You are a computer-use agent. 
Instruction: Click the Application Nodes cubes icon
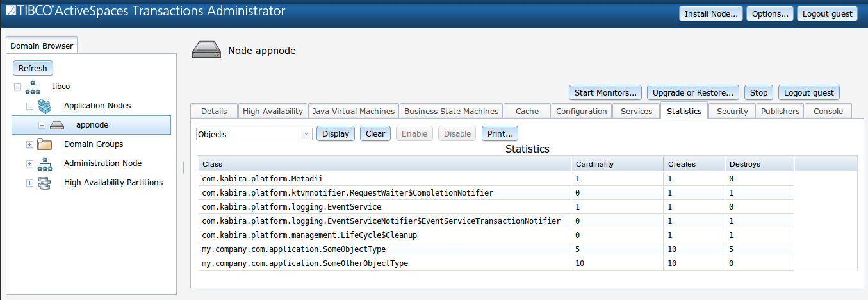[44, 106]
